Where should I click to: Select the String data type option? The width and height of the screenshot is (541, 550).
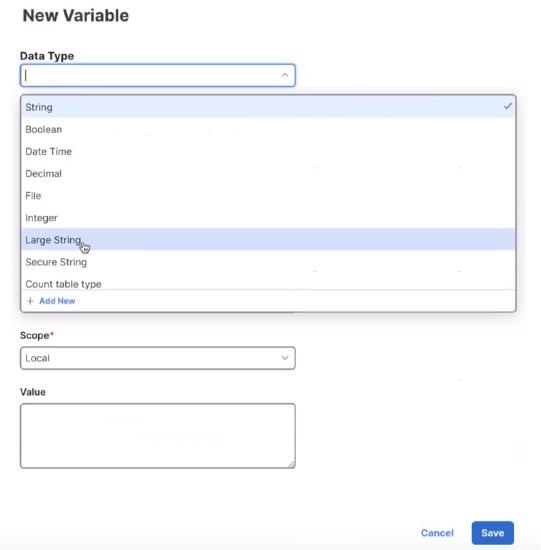(x=268, y=107)
